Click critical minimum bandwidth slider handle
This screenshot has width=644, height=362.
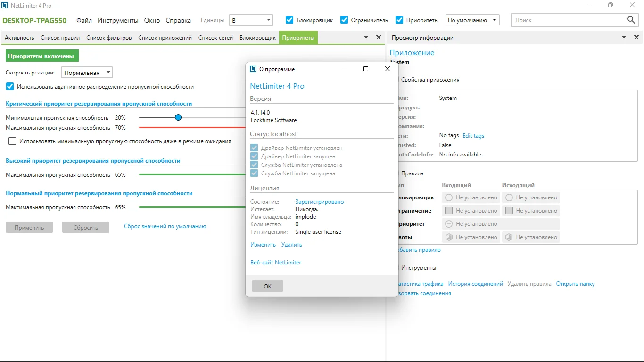(178, 117)
